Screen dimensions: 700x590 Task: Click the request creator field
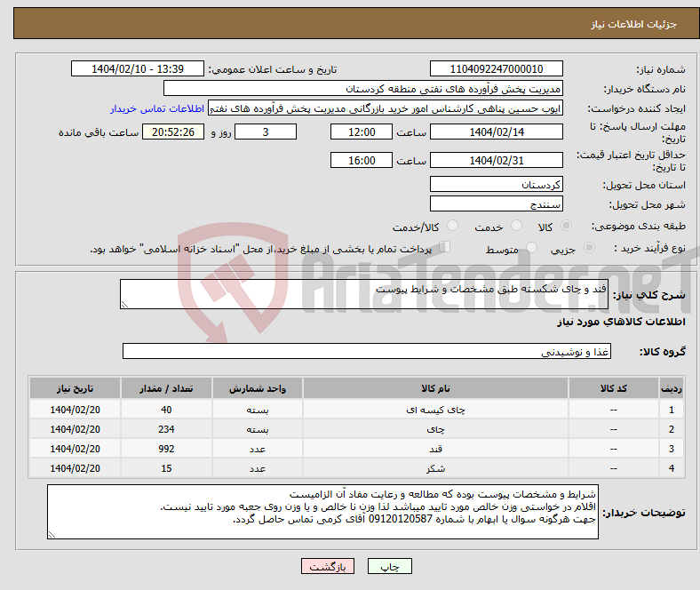pos(386,108)
